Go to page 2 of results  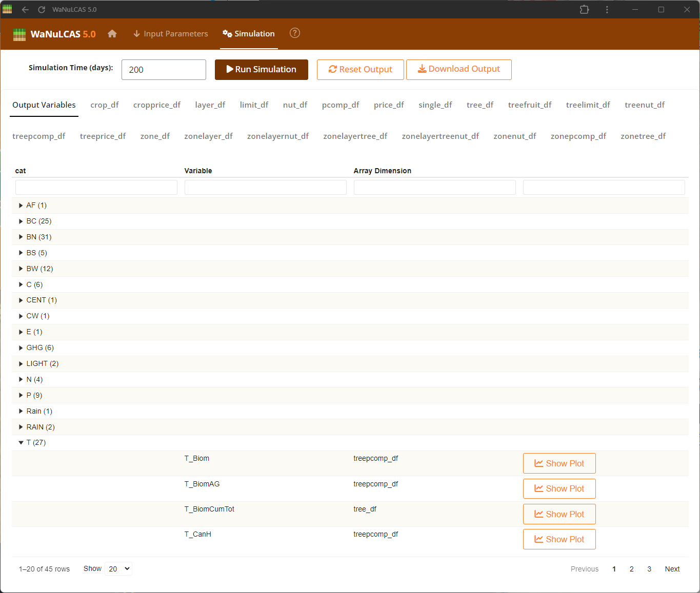[x=631, y=569]
